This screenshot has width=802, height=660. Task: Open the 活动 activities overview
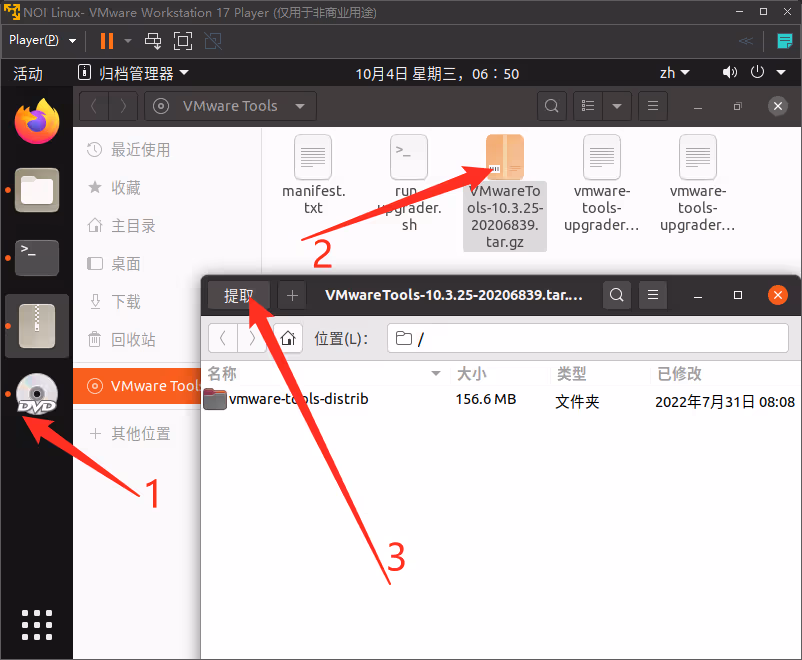pyautogui.click(x=28, y=74)
